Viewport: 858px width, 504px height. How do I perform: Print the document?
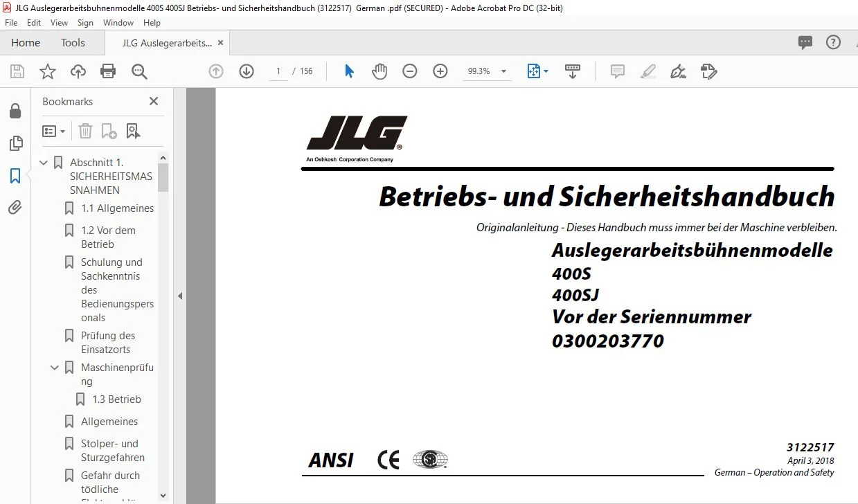[108, 71]
